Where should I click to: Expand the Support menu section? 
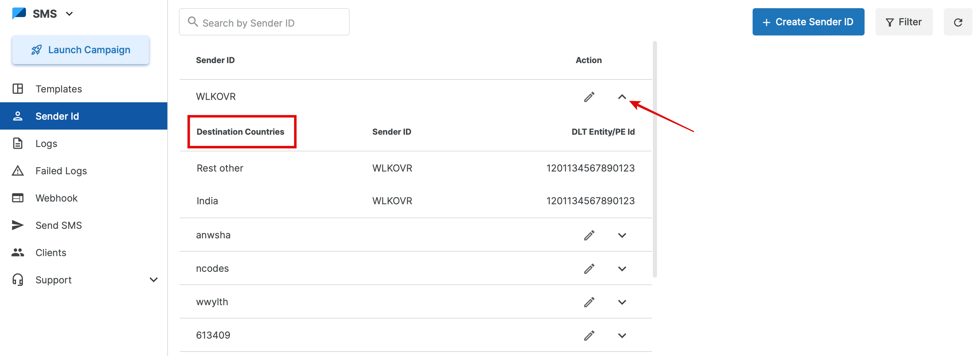[153, 280]
